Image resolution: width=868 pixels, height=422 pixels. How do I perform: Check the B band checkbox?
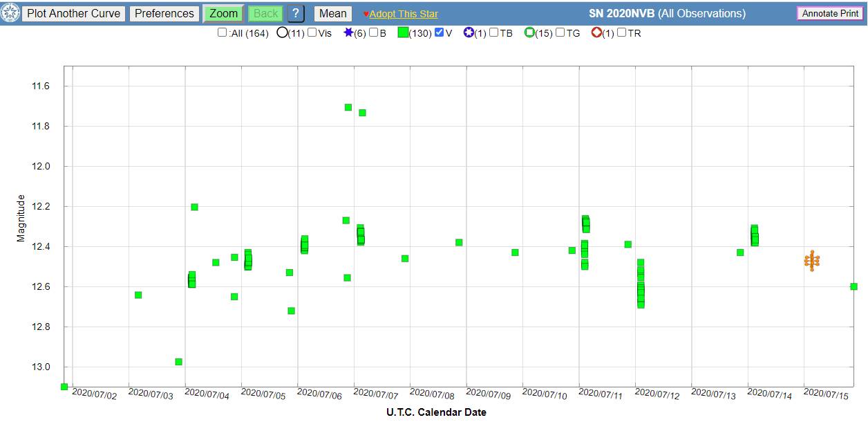pos(373,33)
